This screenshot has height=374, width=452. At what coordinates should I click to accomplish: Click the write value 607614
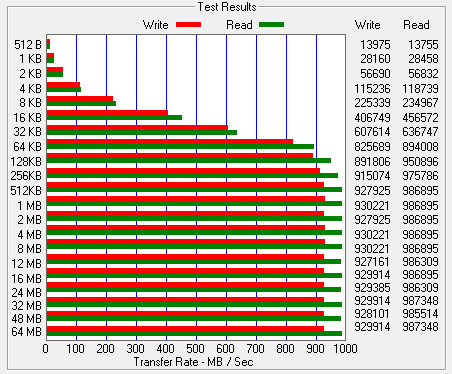pyautogui.click(x=372, y=132)
